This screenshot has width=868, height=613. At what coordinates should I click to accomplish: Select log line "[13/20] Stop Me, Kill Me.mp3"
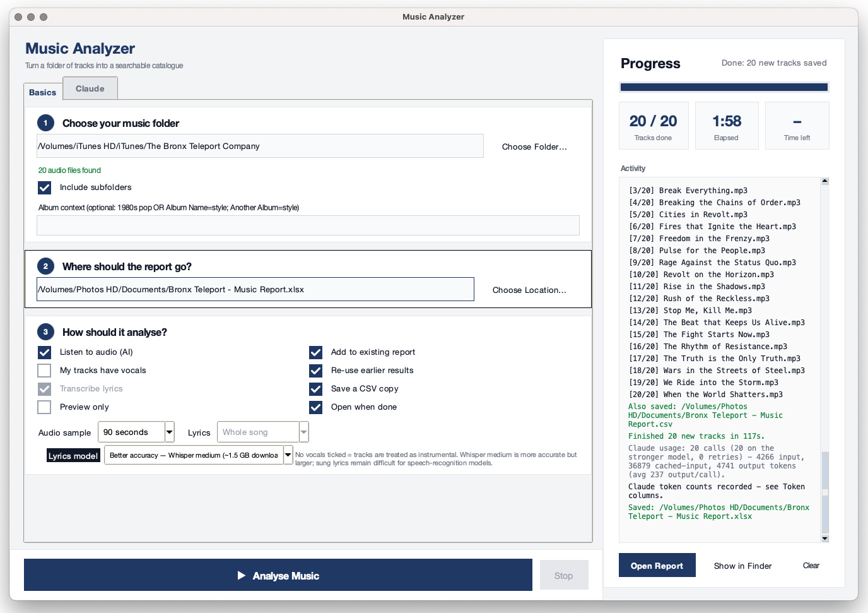[x=690, y=311]
